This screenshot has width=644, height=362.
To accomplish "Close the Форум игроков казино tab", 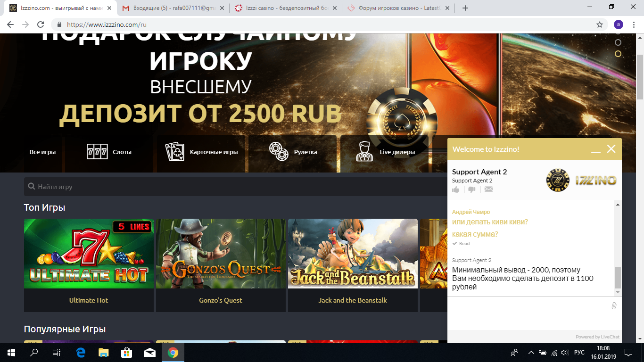I will coord(448,8).
